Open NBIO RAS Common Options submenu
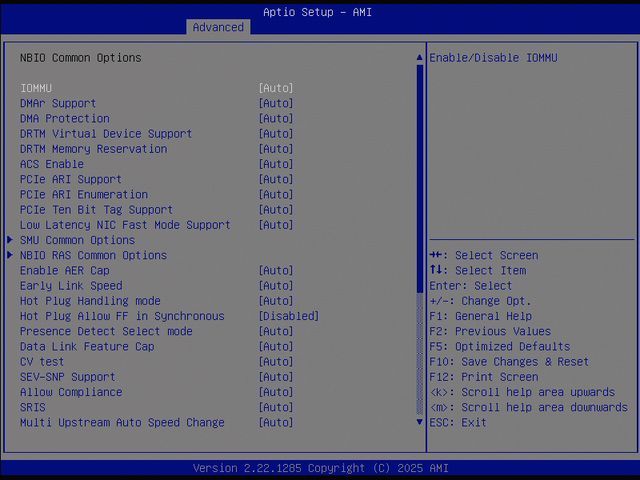 (93, 255)
